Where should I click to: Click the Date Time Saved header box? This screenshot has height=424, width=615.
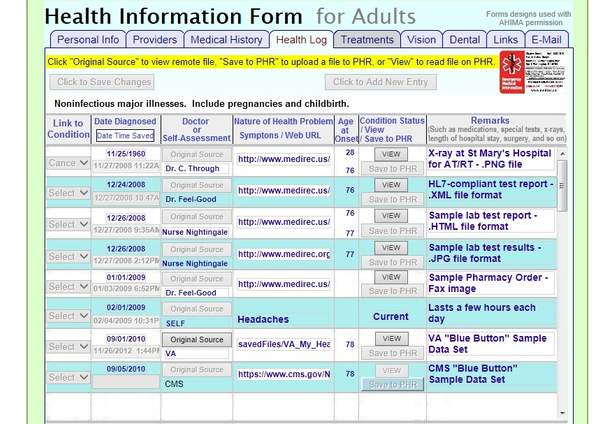tap(125, 136)
